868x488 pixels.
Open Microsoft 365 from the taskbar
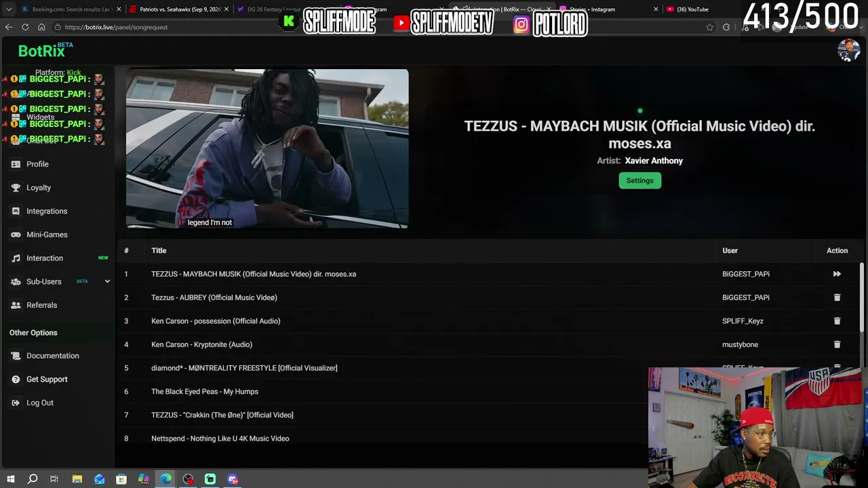[x=144, y=479]
